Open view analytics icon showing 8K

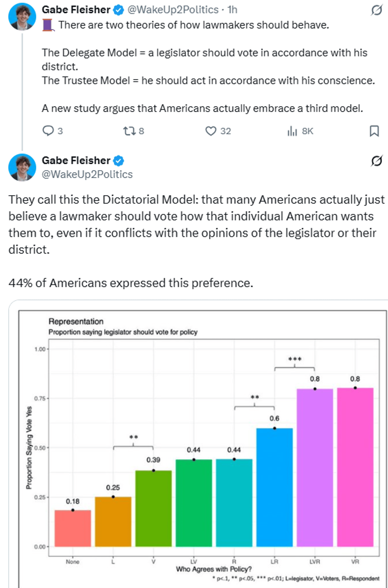click(292, 131)
